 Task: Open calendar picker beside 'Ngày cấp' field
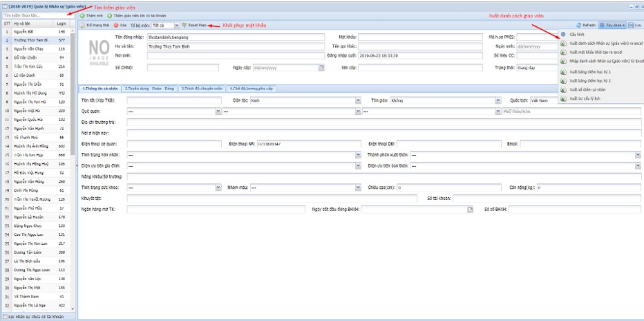[x=321, y=68]
